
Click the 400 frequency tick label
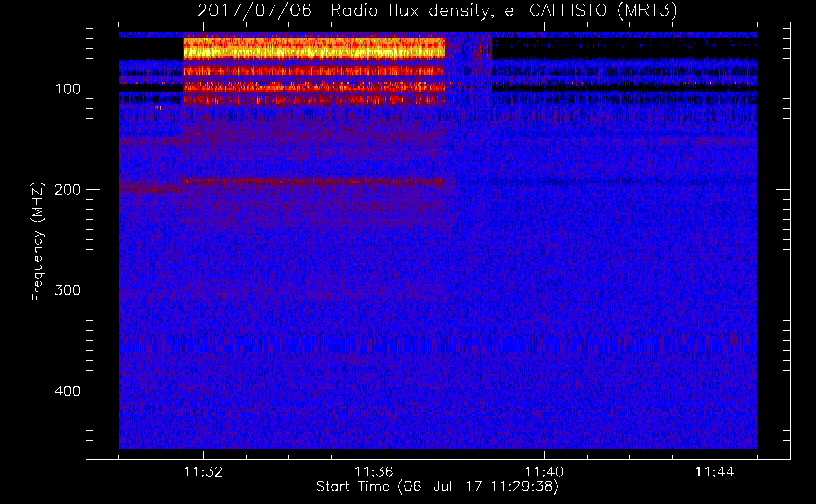67,391
